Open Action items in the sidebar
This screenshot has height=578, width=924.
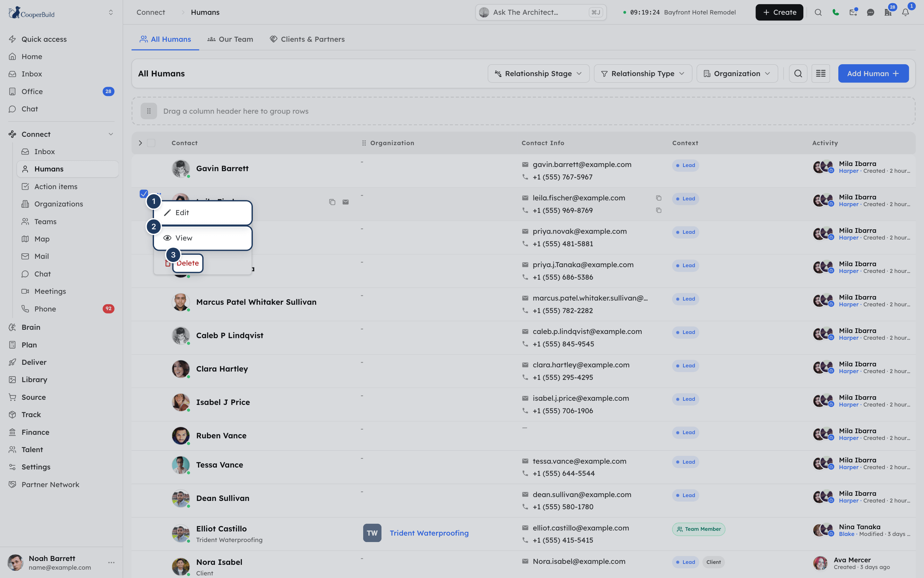(x=56, y=187)
